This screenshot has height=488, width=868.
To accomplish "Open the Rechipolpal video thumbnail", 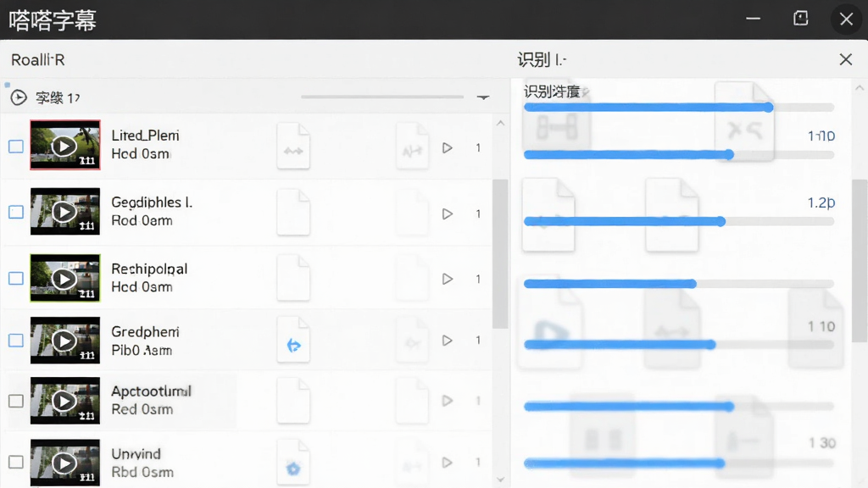I will (65, 278).
